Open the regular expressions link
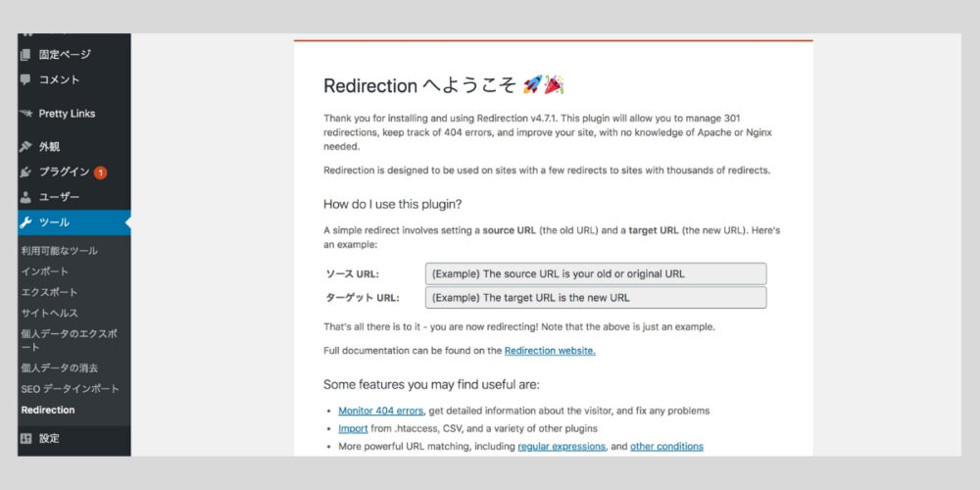 tap(562, 447)
